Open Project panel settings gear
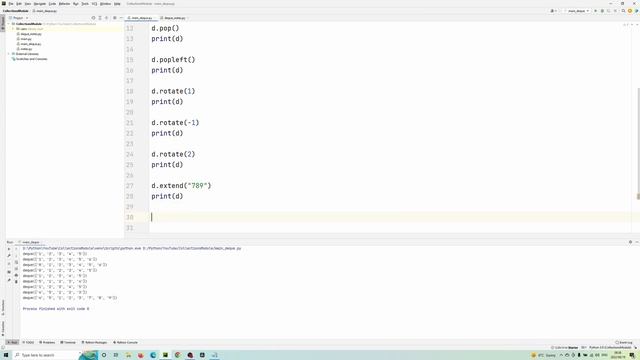This screenshot has height=360, width=640. (x=115, y=18)
